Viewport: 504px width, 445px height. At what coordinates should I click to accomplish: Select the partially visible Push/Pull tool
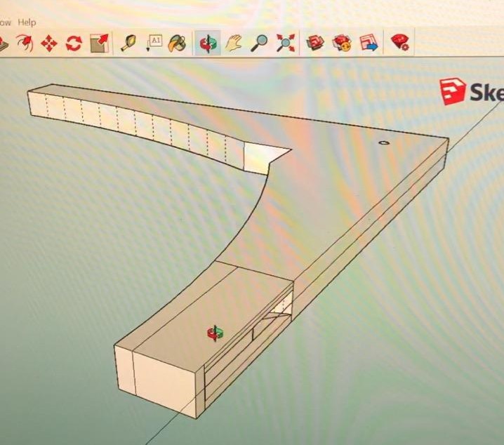[4, 44]
